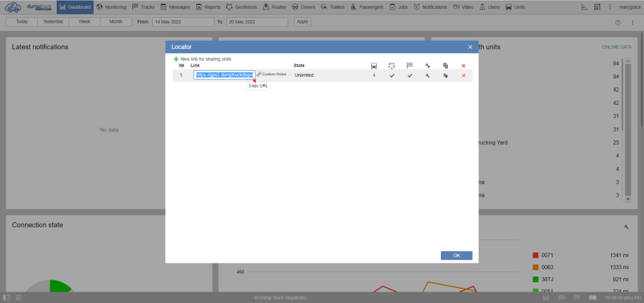
Task: Click the help question mark icon
Action: (x=617, y=22)
